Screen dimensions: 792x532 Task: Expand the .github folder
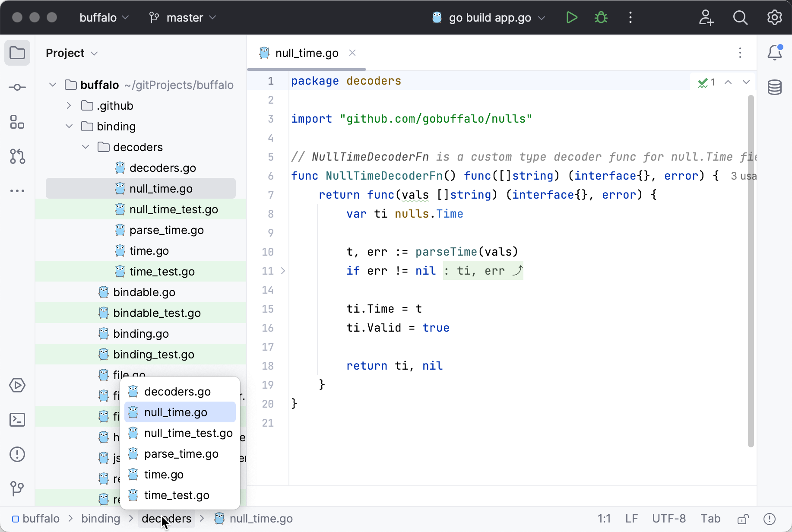click(x=69, y=106)
